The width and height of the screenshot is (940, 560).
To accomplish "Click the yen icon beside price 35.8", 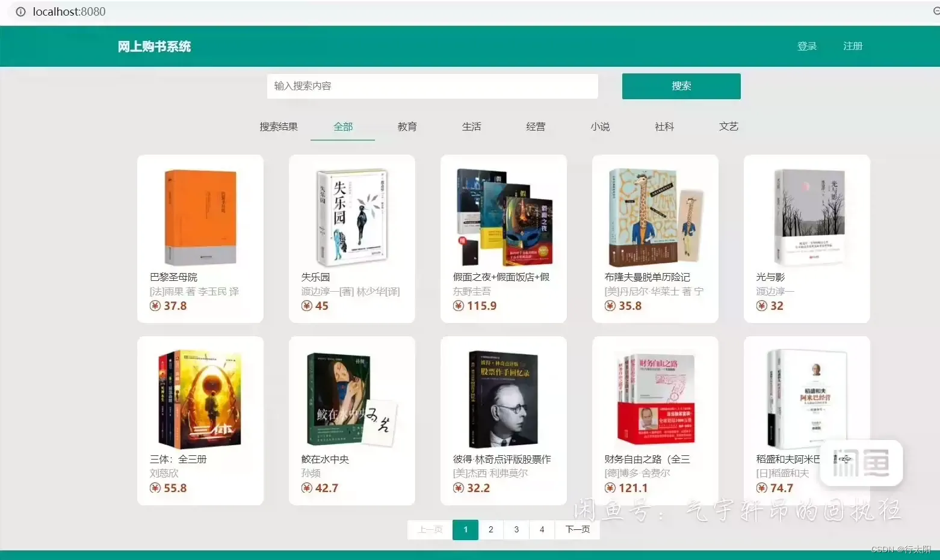I will coord(610,306).
